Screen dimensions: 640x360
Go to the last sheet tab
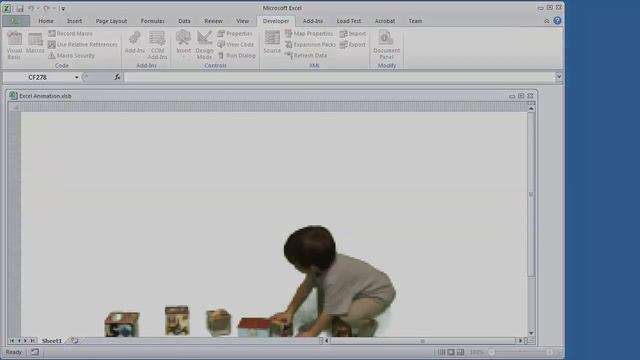33,340
